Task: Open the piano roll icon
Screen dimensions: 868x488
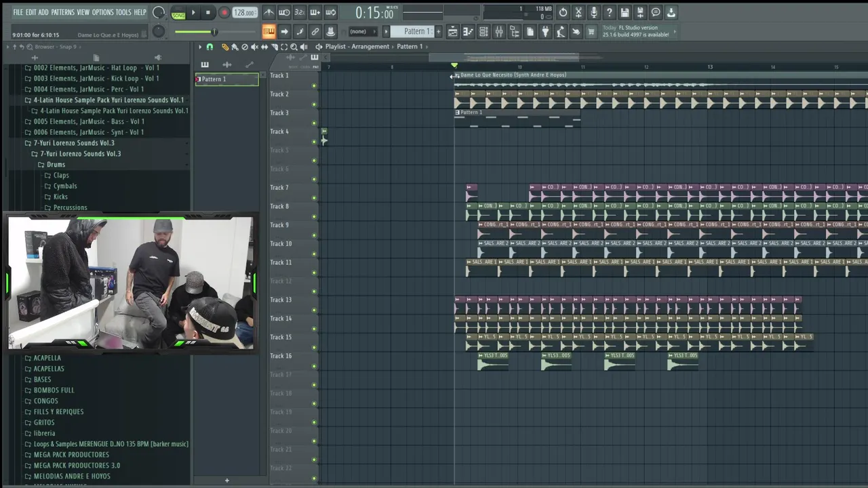Action: pyautogui.click(x=468, y=31)
